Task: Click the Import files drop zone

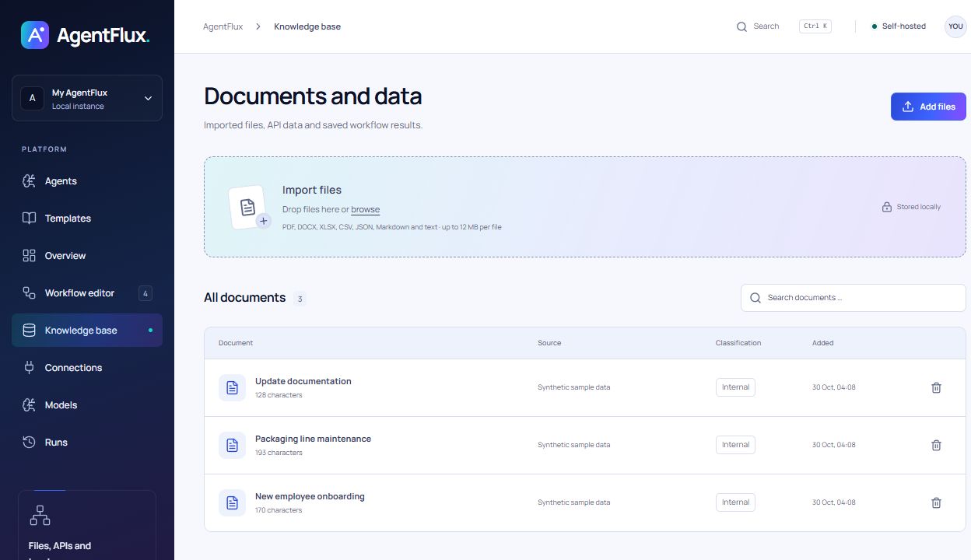Action: coord(585,207)
